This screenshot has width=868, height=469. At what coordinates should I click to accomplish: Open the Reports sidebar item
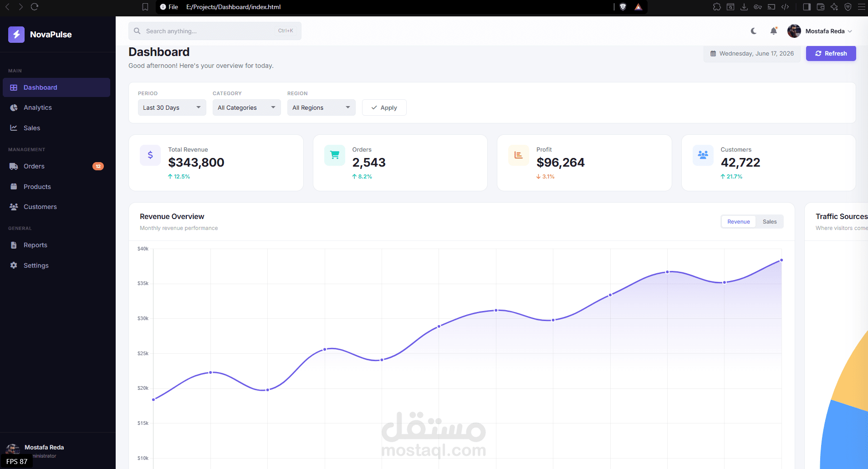[x=56, y=245]
